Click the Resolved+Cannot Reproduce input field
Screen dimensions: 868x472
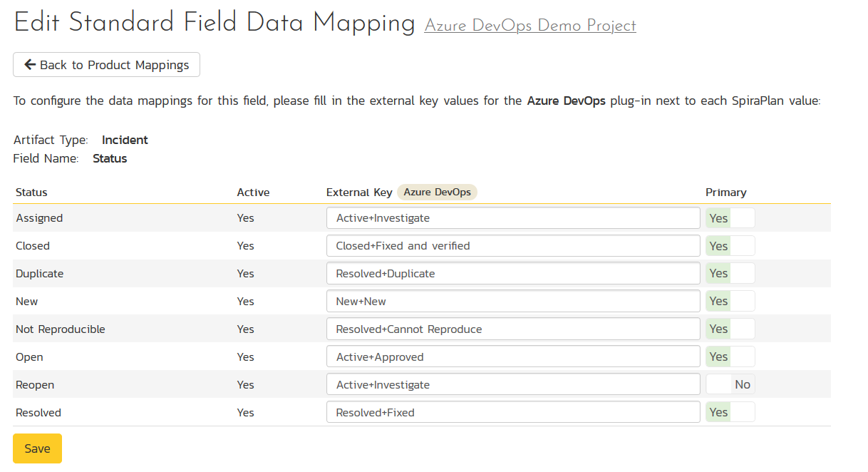[x=512, y=329]
